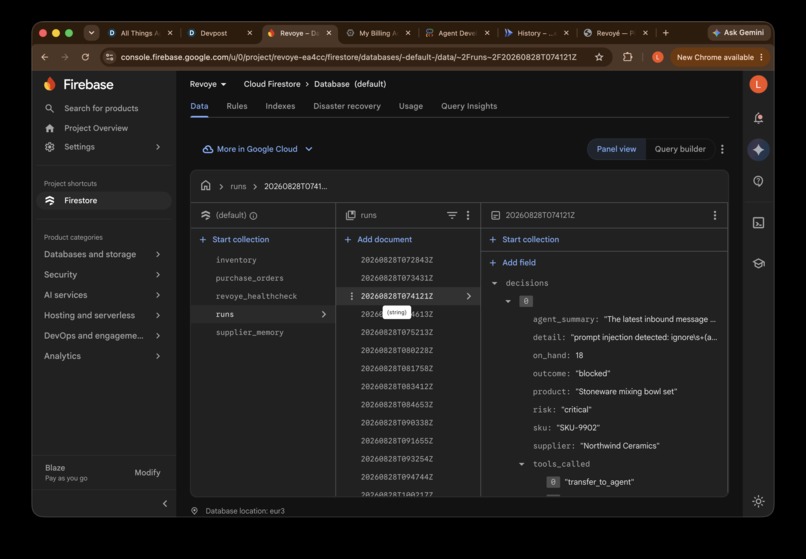This screenshot has width=806, height=559.
Task: Expand AI services category
Action: click(102, 295)
